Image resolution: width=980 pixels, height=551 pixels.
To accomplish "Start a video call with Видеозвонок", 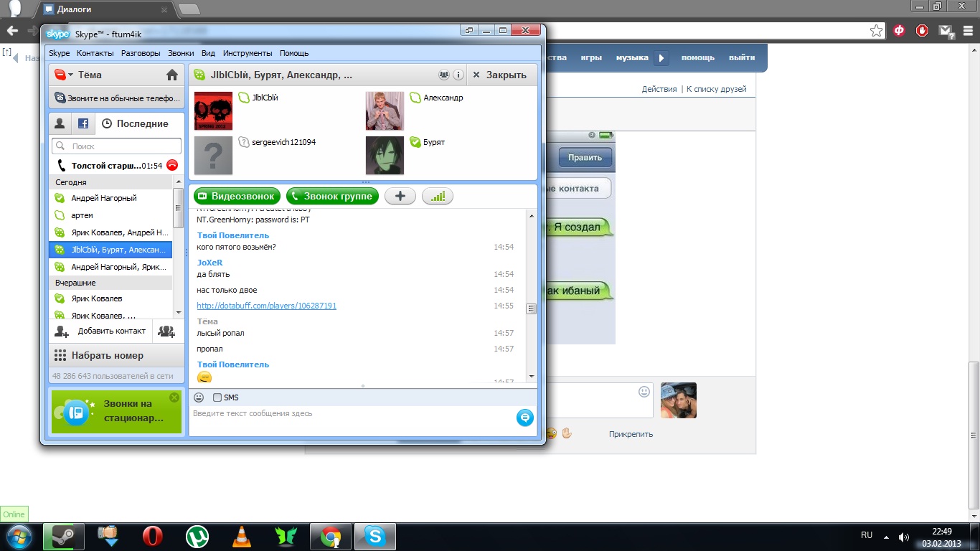I will point(237,196).
